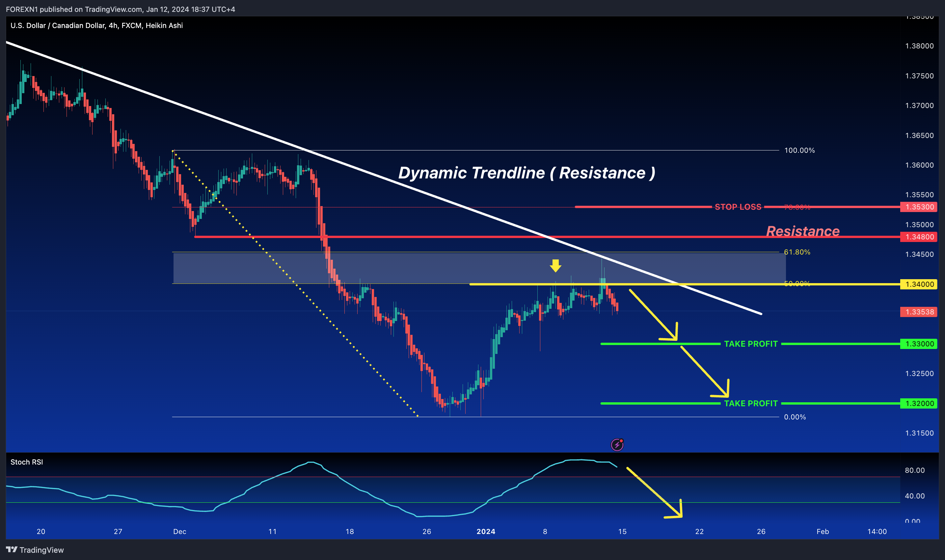The height and width of the screenshot is (560, 945).
Task: Click the red Resistance text label
Action: (803, 231)
